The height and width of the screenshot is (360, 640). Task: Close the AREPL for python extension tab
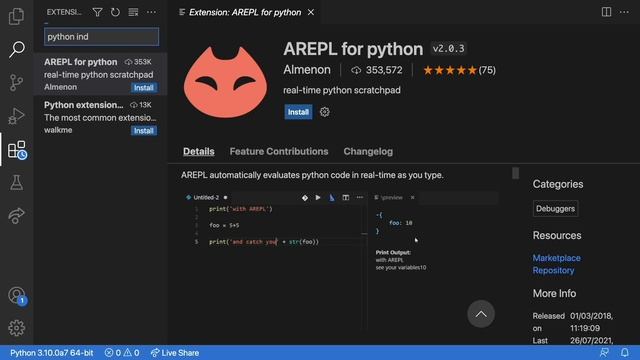[311, 12]
